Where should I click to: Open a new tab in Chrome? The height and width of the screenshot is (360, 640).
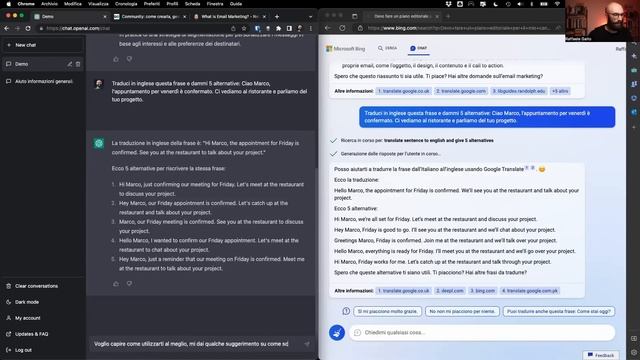[x=277, y=16]
